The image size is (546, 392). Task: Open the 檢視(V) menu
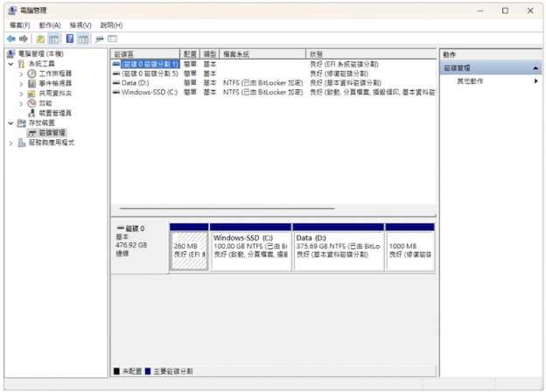coord(80,25)
